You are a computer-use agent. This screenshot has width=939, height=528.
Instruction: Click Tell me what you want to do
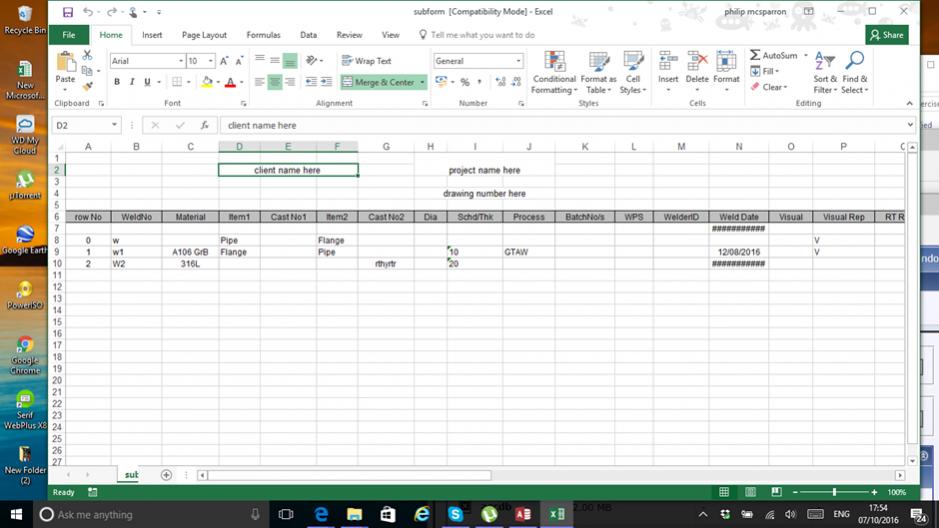point(477,35)
